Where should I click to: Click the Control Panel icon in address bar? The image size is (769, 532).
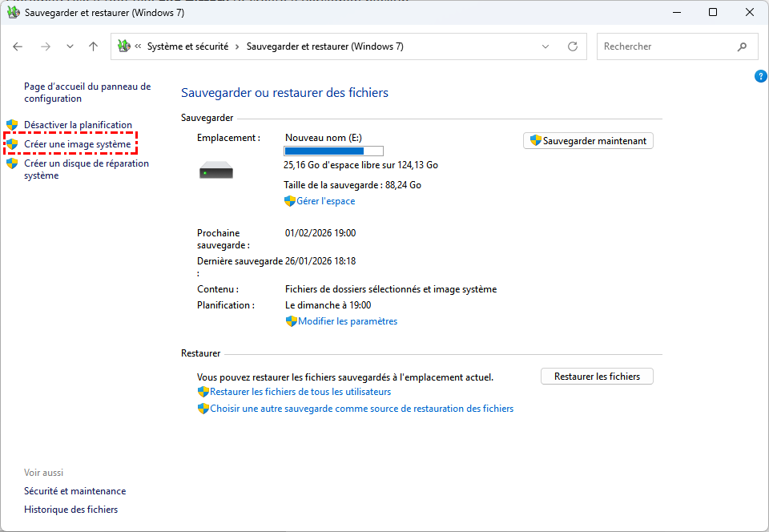coord(123,46)
